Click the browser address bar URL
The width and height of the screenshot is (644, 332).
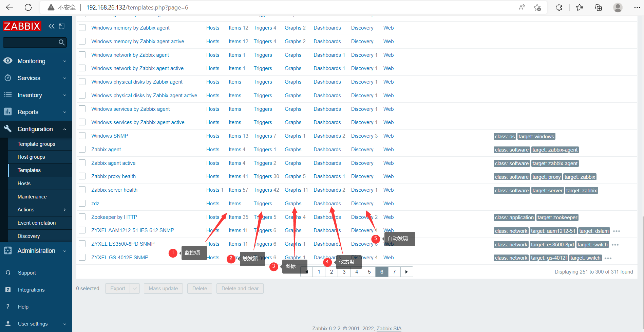[137, 7]
